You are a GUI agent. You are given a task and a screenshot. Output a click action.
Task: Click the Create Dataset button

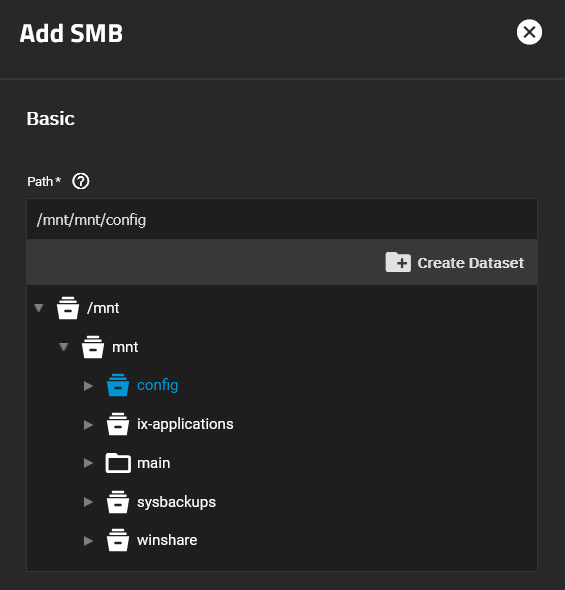(454, 262)
